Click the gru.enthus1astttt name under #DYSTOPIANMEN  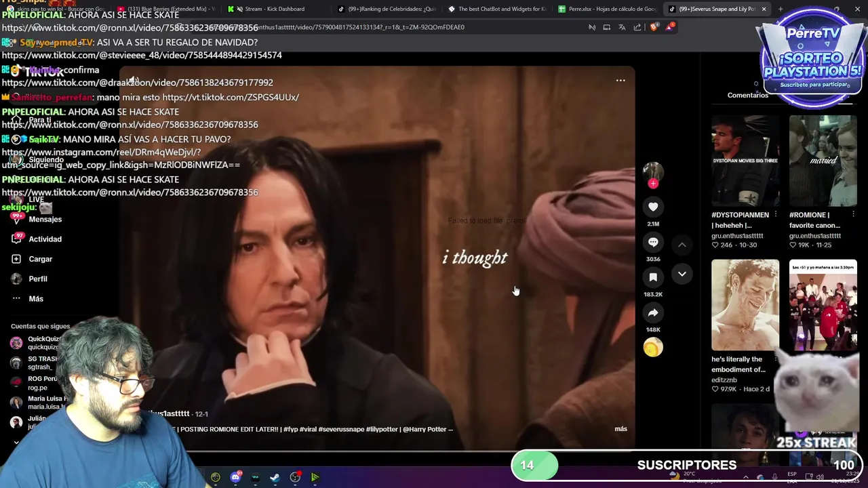pyautogui.click(x=737, y=236)
